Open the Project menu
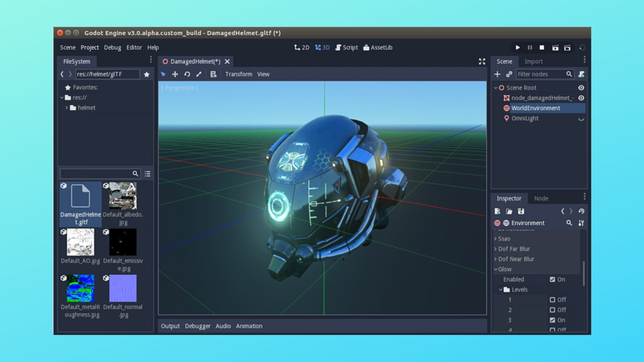644x362 pixels. click(x=90, y=47)
